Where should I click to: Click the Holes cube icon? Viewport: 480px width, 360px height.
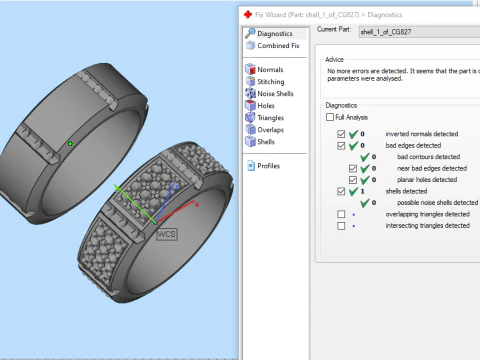coord(250,105)
